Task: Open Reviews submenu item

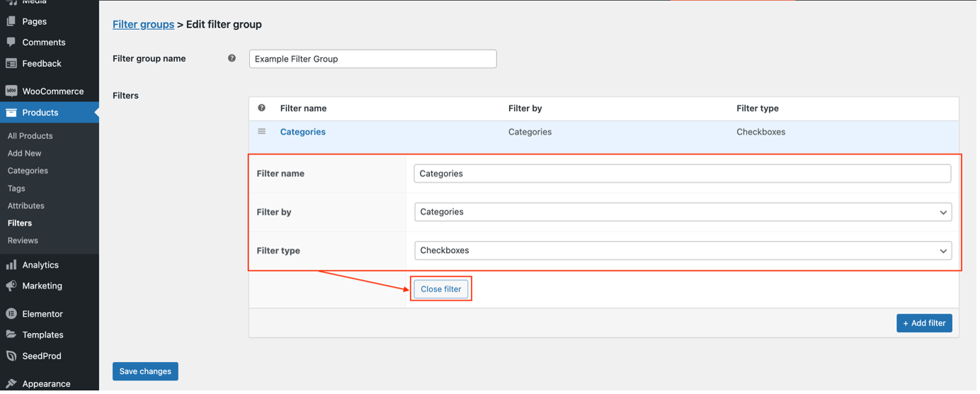Action: (x=23, y=240)
